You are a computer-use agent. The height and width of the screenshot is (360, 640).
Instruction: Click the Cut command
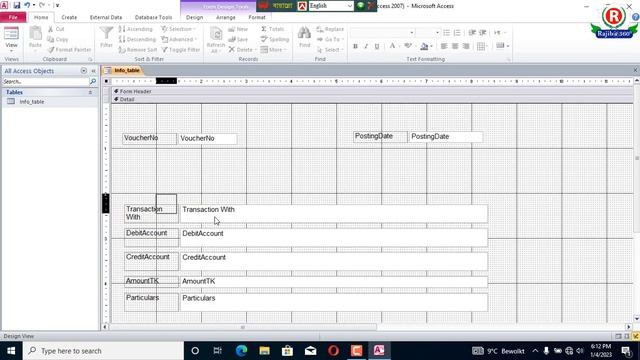tap(56, 29)
